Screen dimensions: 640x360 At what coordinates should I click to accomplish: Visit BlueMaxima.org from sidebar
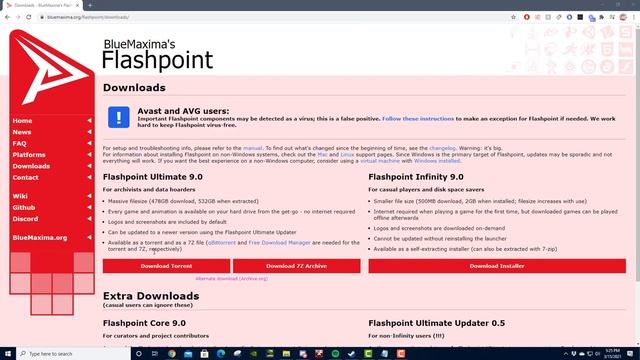pyautogui.click(x=40, y=238)
